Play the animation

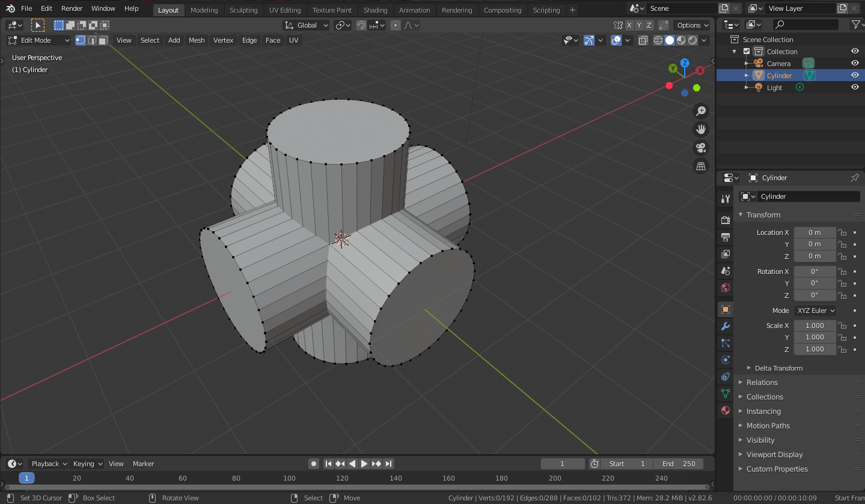pyautogui.click(x=364, y=463)
